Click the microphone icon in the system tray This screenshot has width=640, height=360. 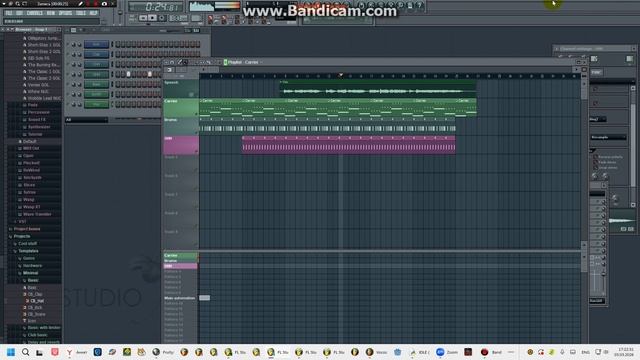pos(562,352)
